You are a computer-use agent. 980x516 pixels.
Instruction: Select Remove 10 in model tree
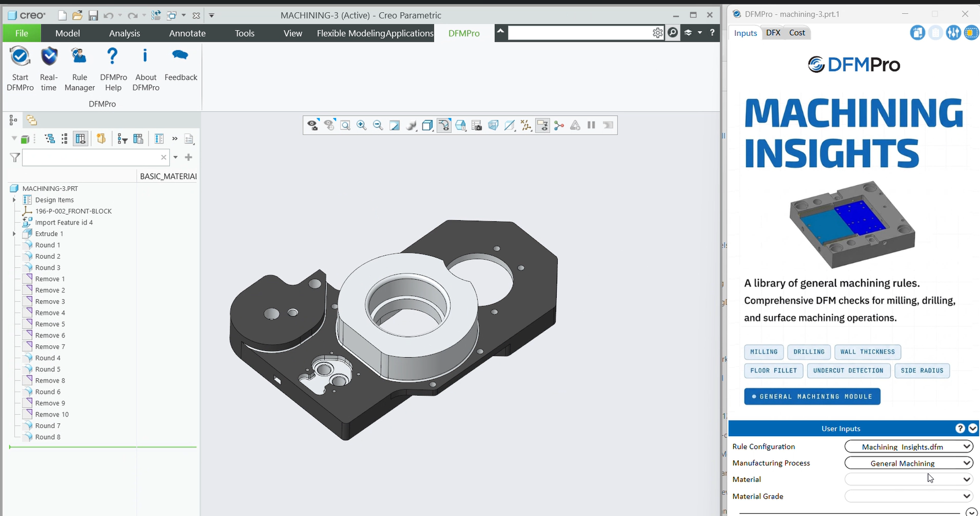pyautogui.click(x=52, y=414)
